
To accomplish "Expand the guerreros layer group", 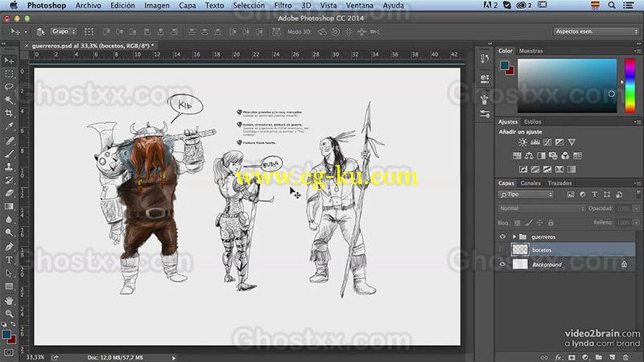I will click(514, 237).
